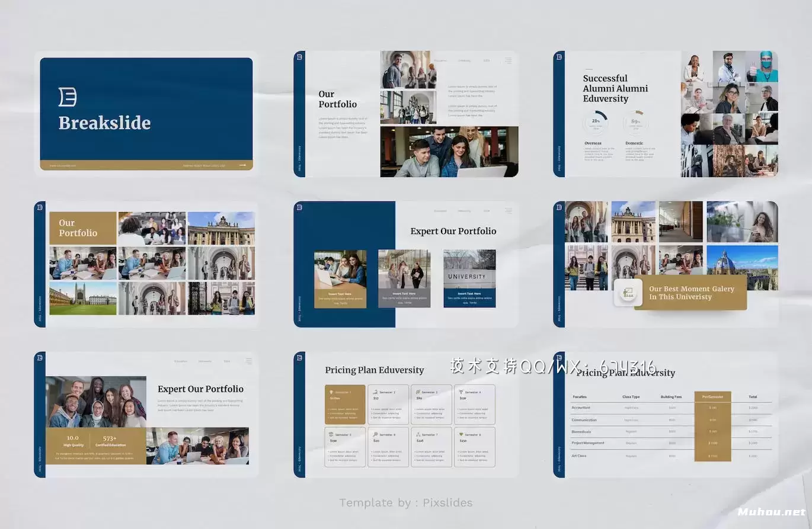Select the Breakslide title slide
812x529 pixels.
coord(146,114)
